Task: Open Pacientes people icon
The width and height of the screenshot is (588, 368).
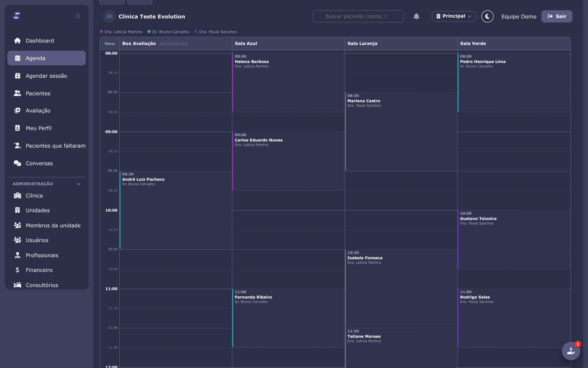Action: (x=18, y=93)
